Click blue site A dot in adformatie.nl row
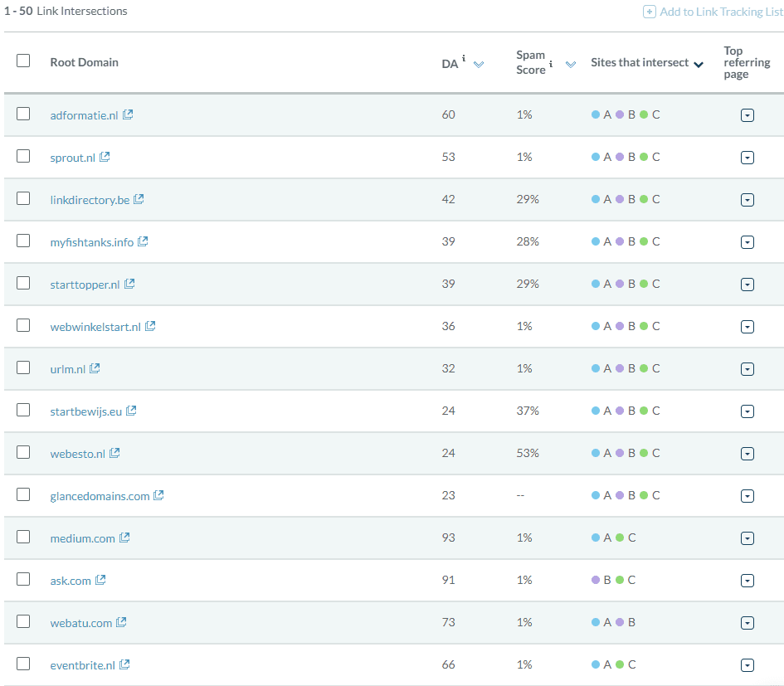 tap(596, 114)
